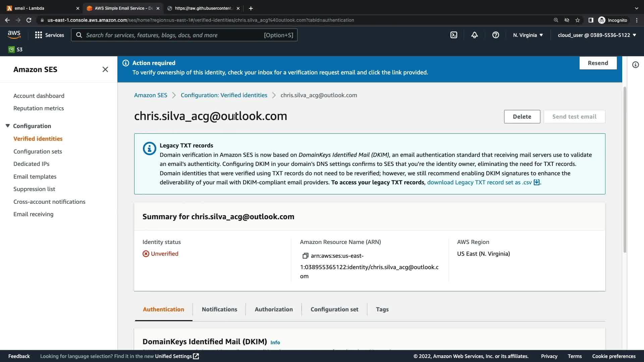Open the N. Virginia region dropdown
Viewport: 644px width, 362px height.
[x=528, y=35]
